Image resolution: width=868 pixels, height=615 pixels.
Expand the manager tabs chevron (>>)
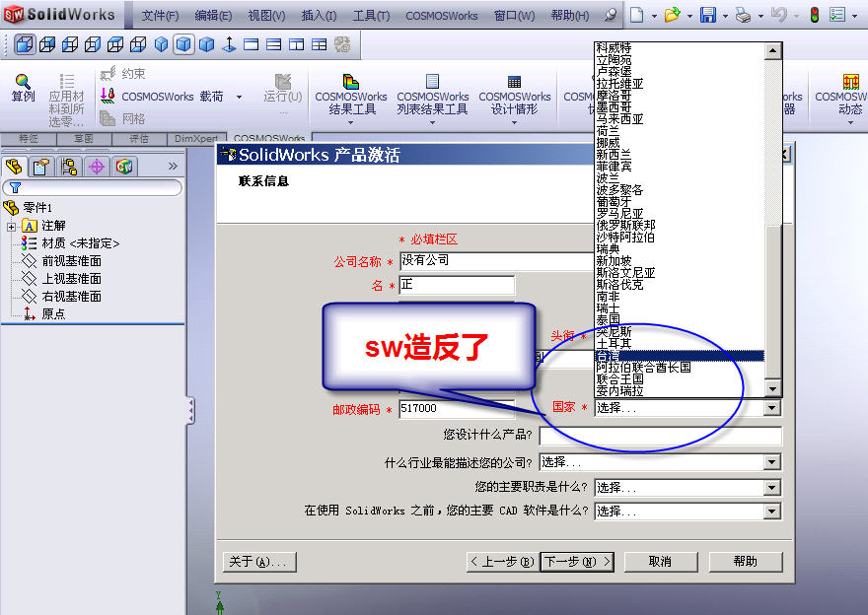(x=173, y=166)
